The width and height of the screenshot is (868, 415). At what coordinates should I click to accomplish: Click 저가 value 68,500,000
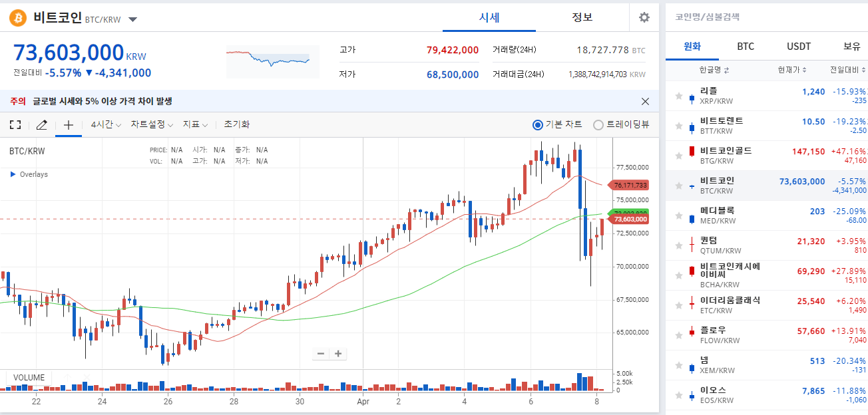click(453, 74)
